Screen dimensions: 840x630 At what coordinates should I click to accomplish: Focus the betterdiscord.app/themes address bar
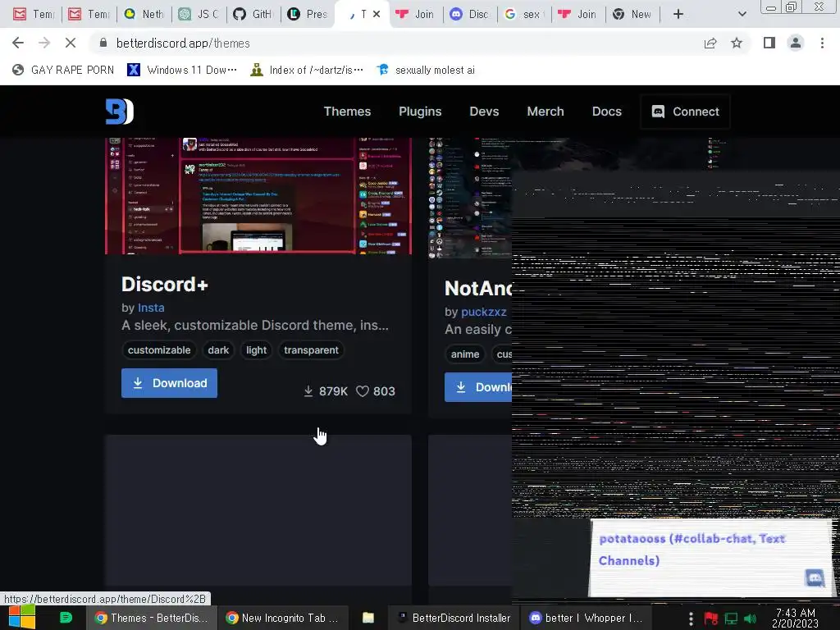click(x=396, y=43)
